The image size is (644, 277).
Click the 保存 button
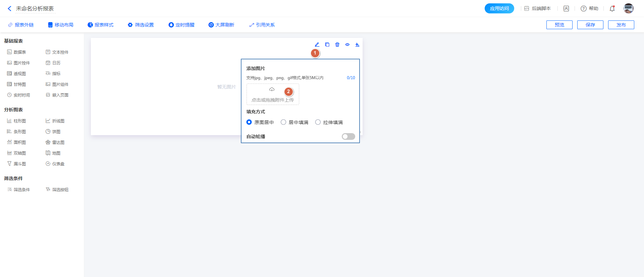coord(590,25)
